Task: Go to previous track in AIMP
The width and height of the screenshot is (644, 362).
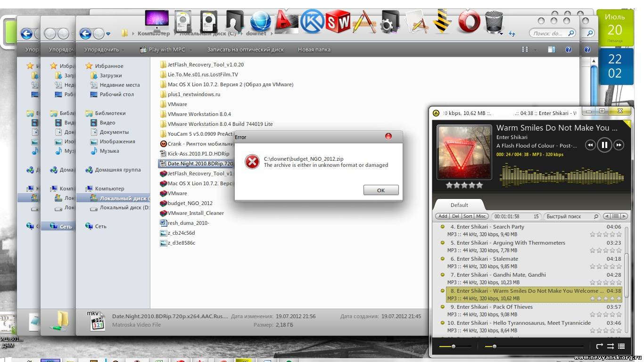Action: coord(590,145)
